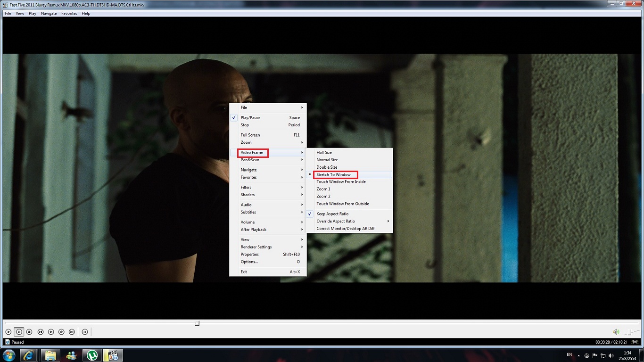Open the Windows Start menu
644x362 pixels.
pyautogui.click(x=9, y=355)
